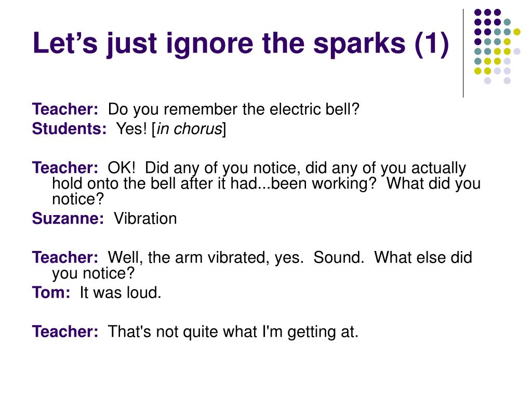The width and height of the screenshot is (532, 399).
Task: Click the 'Suzanne:' speaker label
Action: click(68, 219)
